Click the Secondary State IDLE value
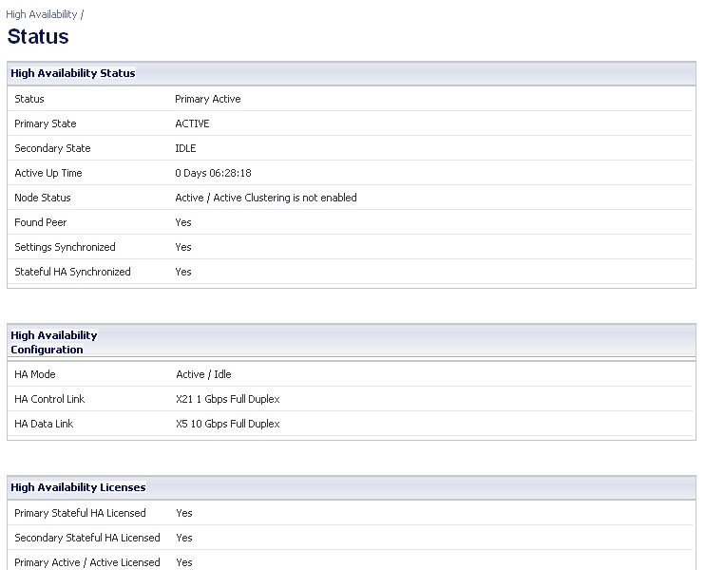The width and height of the screenshot is (706, 588). 185,148
